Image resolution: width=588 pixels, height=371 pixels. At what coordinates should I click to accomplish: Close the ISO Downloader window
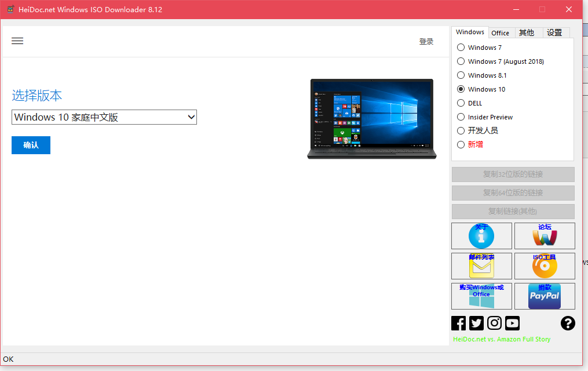[569, 9]
